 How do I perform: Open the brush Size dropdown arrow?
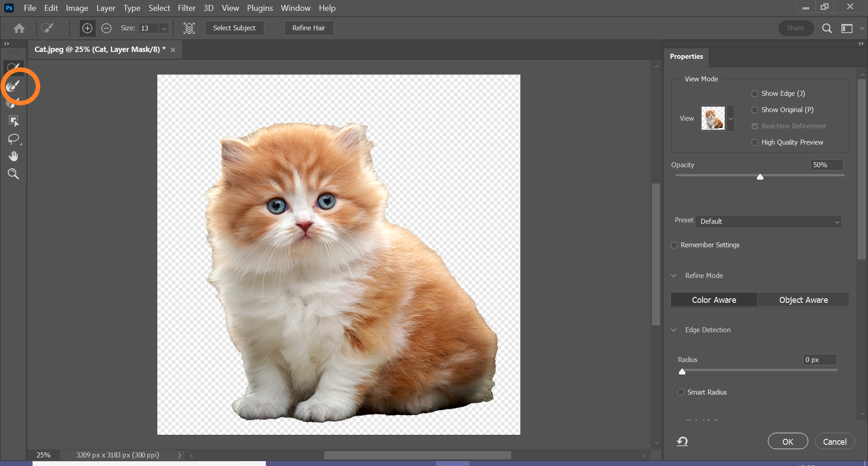click(165, 28)
